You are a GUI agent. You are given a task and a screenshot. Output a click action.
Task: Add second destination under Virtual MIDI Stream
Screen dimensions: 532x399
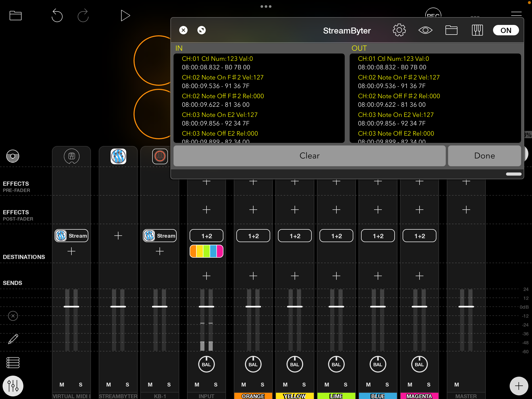tap(71, 251)
